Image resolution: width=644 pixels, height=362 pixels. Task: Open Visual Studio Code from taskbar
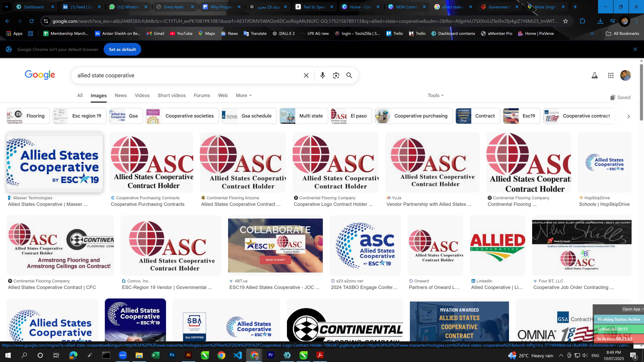pos(238,355)
